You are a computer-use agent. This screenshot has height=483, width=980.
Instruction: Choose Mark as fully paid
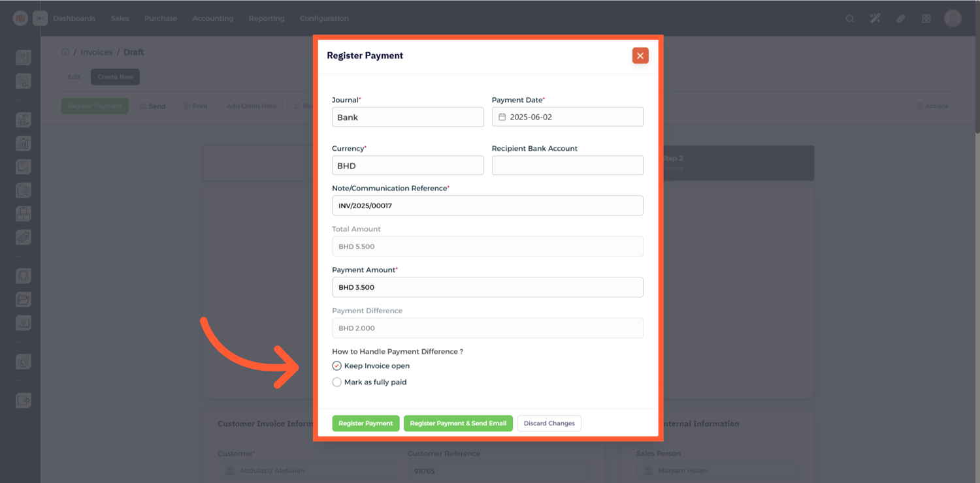pyautogui.click(x=337, y=382)
